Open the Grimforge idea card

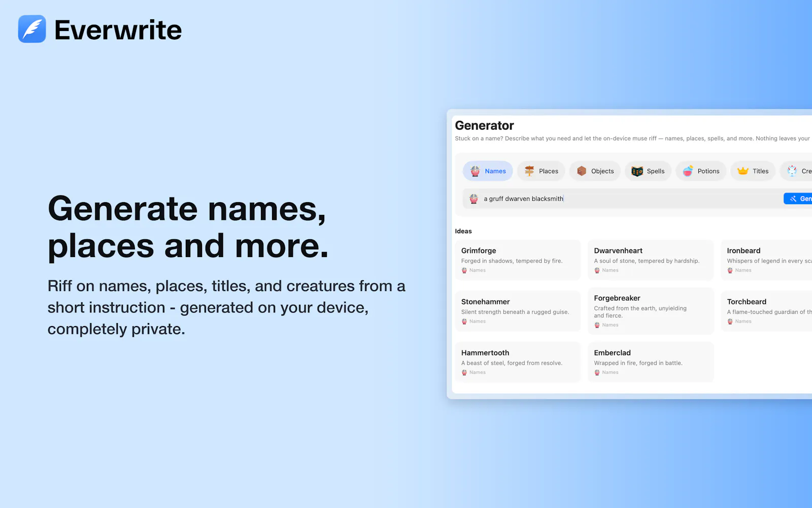518,260
